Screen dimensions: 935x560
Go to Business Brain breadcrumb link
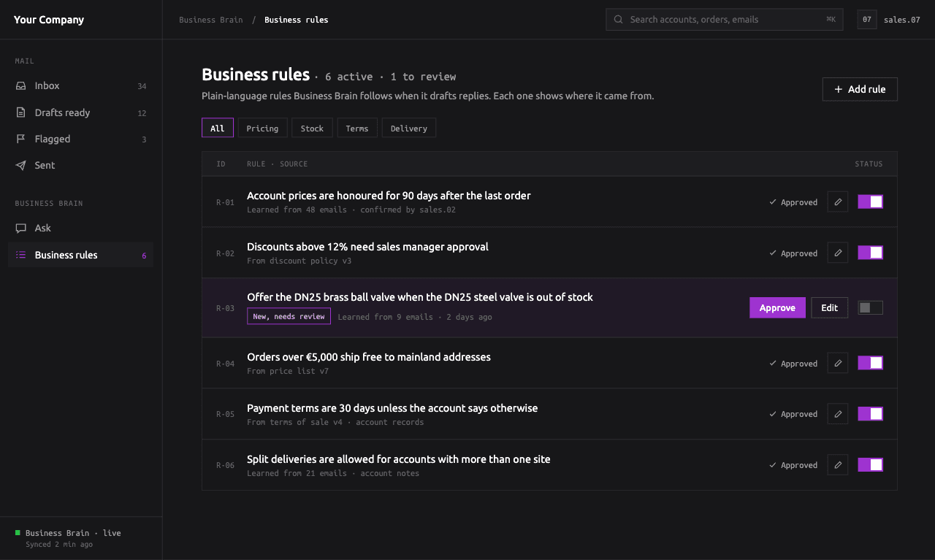pos(211,20)
